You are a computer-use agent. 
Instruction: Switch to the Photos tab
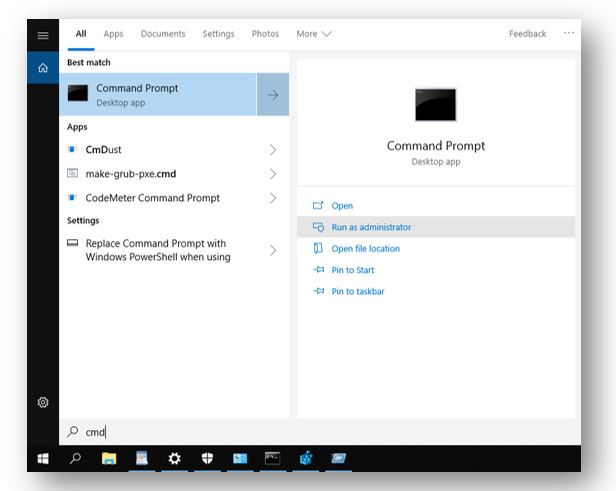point(265,34)
